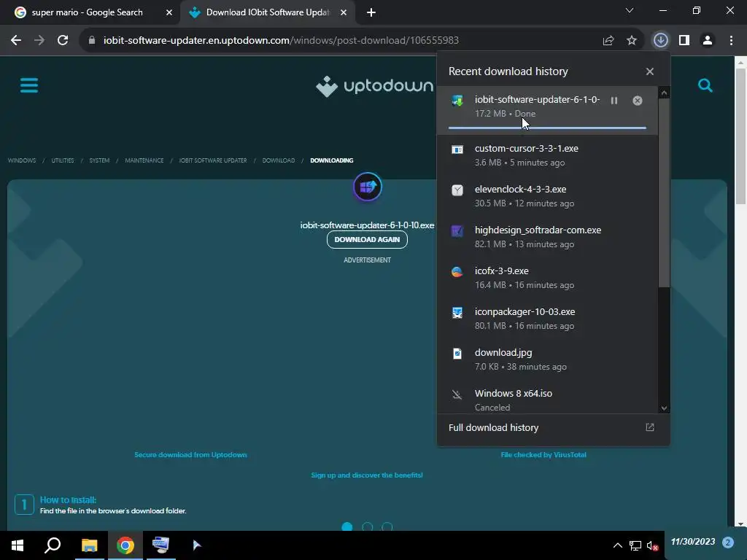Go to WINDOWS breadcrumb
Viewport: 747px width, 560px height.
pyautogui.click(x=21, y=160)
